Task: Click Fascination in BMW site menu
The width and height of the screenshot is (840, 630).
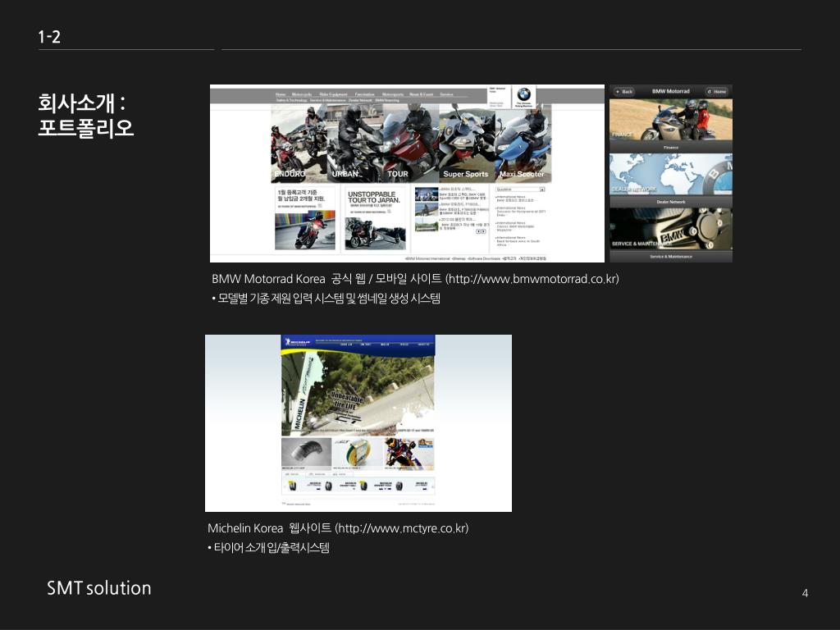Action: coord(365,94)
